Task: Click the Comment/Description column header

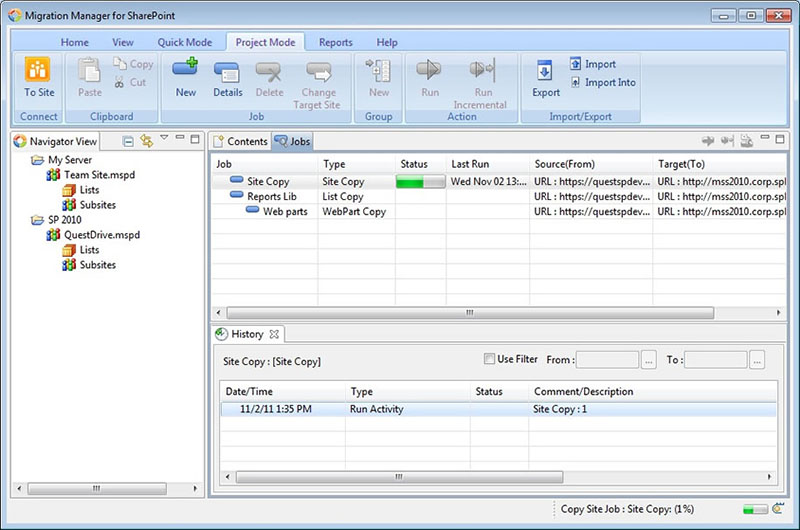Action: (x=653, y=391)
